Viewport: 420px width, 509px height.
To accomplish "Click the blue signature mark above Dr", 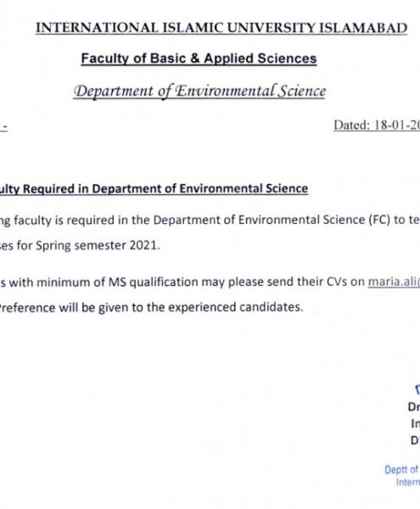I will 417,389.
